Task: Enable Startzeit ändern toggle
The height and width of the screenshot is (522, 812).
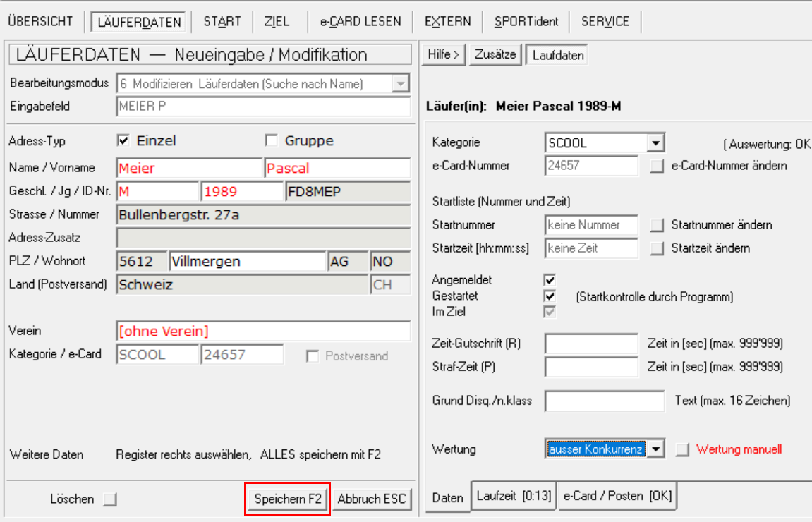Action: point(658,248)
